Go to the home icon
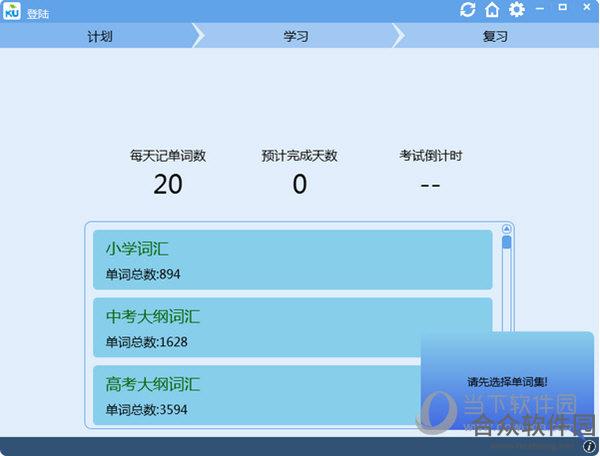This screenshot has width=600, height=456. pyautogui.click(x=492, y=10)
